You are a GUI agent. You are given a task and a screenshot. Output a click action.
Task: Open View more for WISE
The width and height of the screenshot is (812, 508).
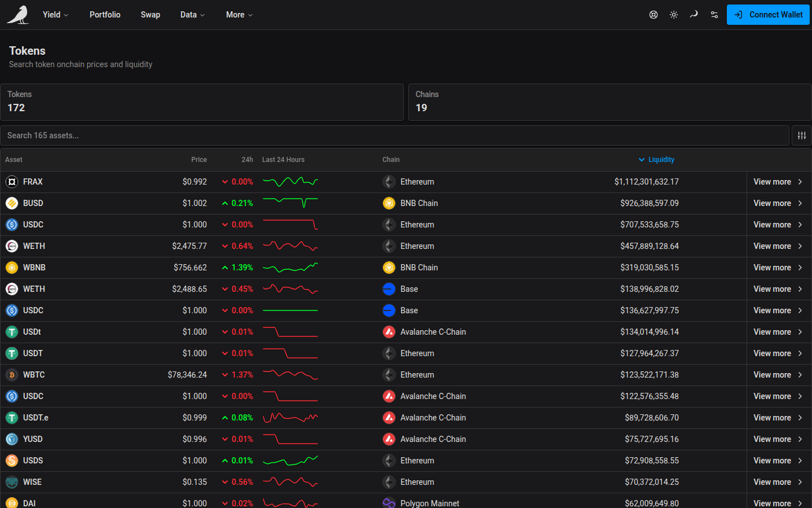(779, 482)
